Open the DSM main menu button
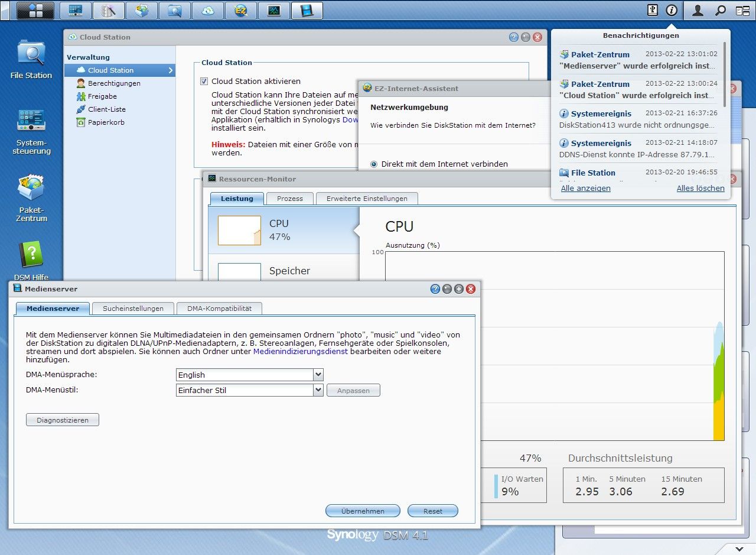This screenshot has height=555, width=756. point(35,10)
